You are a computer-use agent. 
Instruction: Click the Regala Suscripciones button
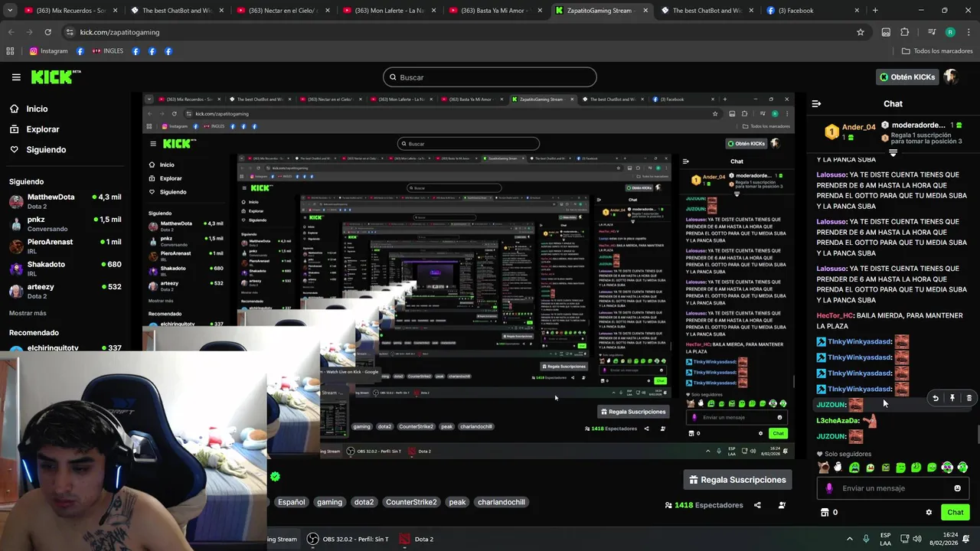tap(737, 480)
